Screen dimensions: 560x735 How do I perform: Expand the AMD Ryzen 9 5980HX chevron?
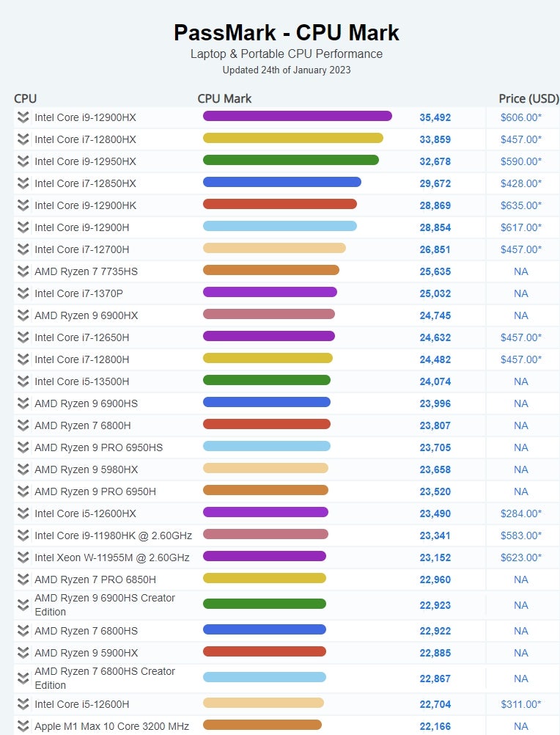point(23,469)
